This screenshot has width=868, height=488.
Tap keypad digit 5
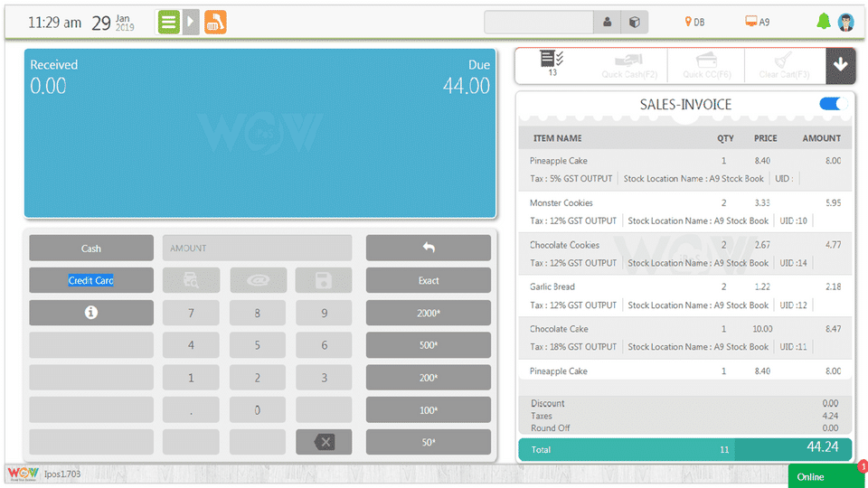tap(258, 345)
